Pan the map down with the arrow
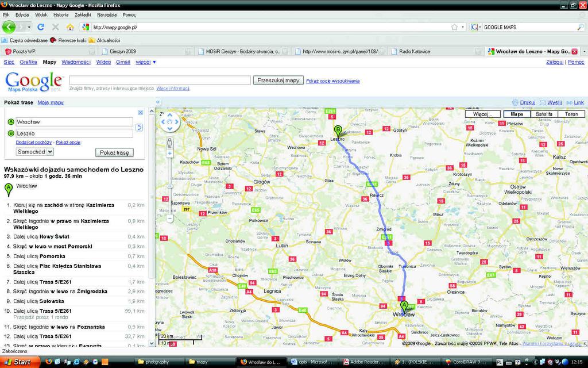Viewport: 588px width, 368px height. coord(170,128)
